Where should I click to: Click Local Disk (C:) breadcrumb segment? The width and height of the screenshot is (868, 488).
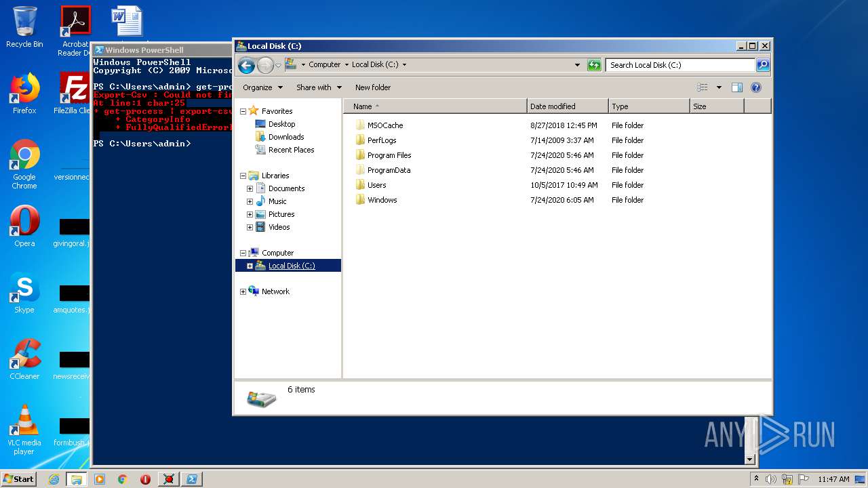[x=375, y=65]
